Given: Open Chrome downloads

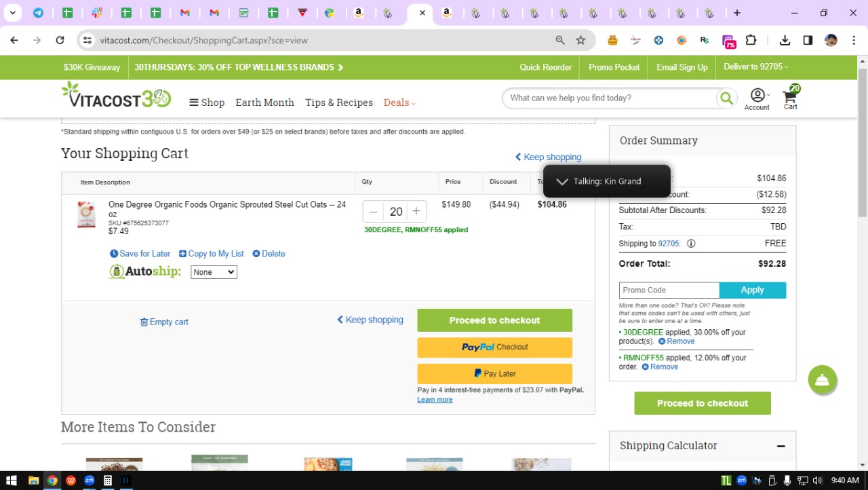Looking at the screenshot, I should click(785, 41).
